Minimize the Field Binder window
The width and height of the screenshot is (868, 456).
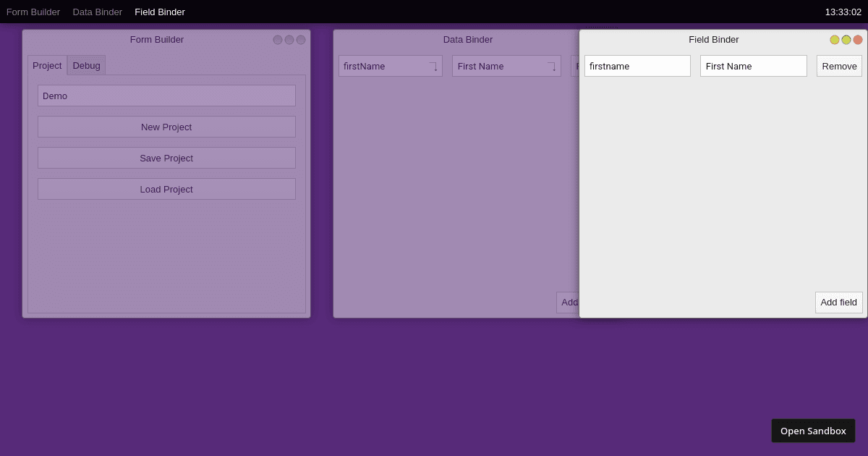click(835, 40)
